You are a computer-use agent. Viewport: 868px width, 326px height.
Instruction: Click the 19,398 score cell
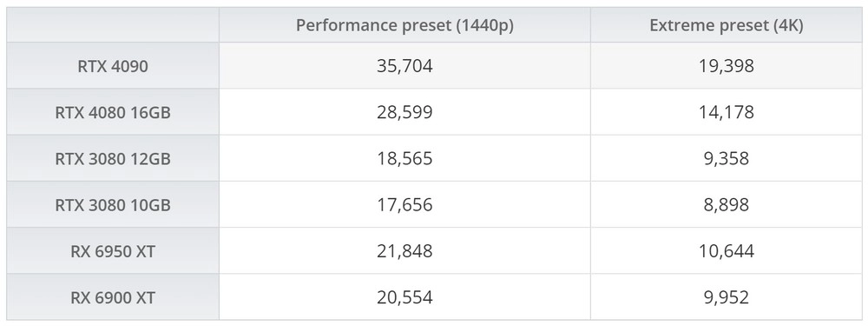point(727,66)
